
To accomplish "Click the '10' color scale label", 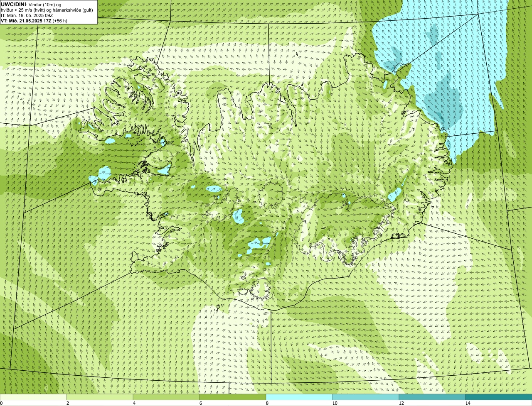I will (335, 403).
